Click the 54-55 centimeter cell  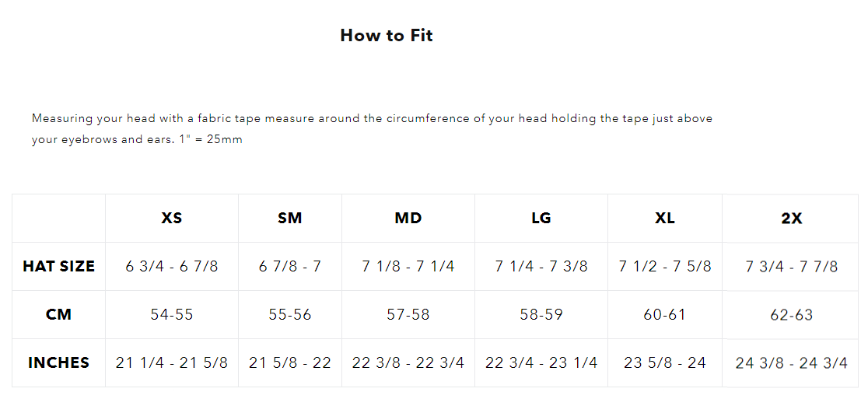click(x=172, y=315)
